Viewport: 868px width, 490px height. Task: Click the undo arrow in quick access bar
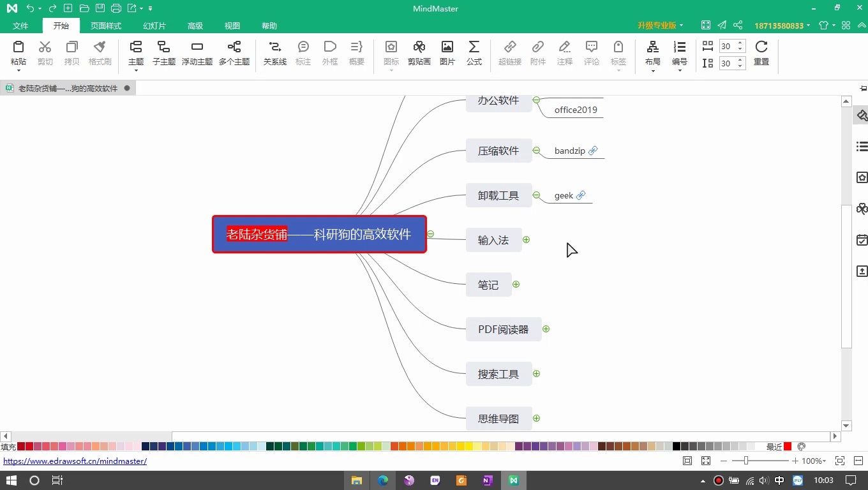click(x=29, y=8)
